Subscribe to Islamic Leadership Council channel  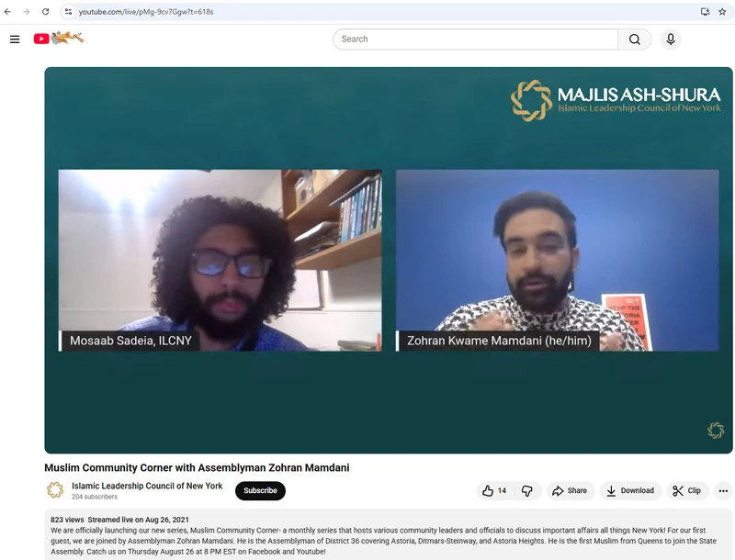pos(260,491)
